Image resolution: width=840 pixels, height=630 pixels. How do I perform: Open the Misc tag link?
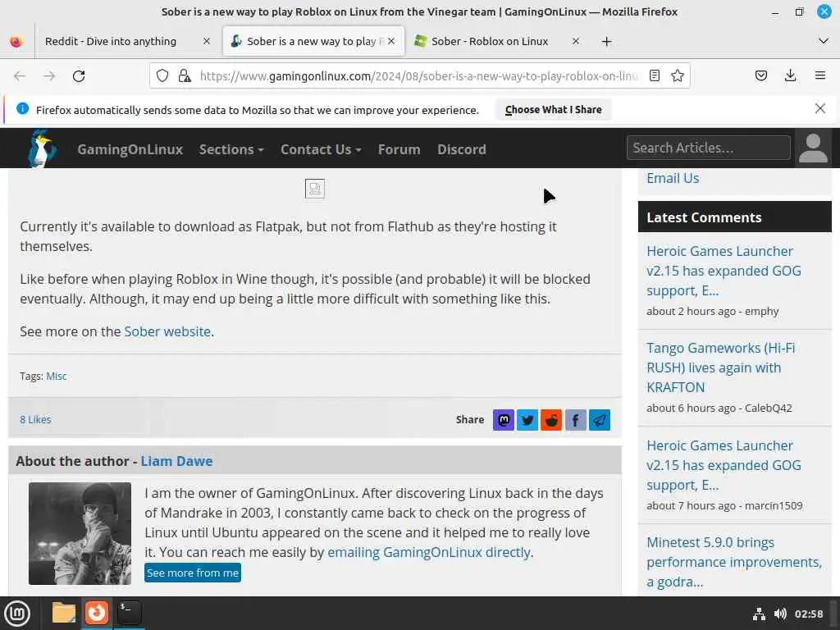(x=57, y=376)
